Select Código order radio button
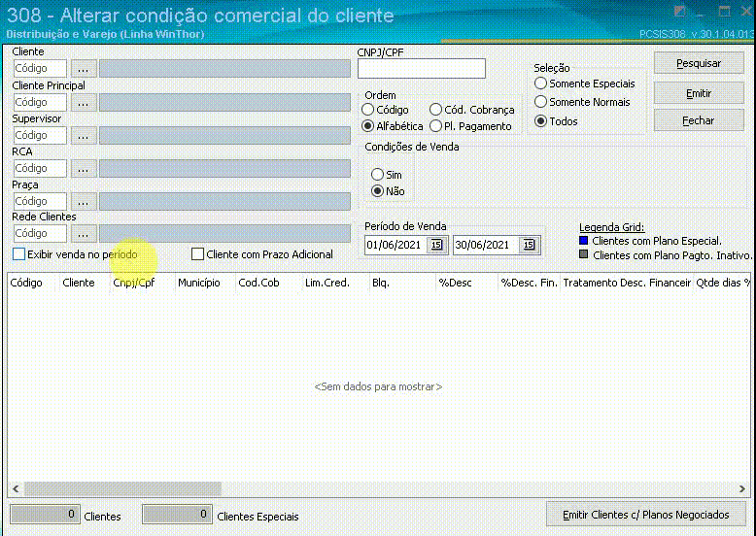Viewport: 756px width, 536px height. [x=368, y=110]
